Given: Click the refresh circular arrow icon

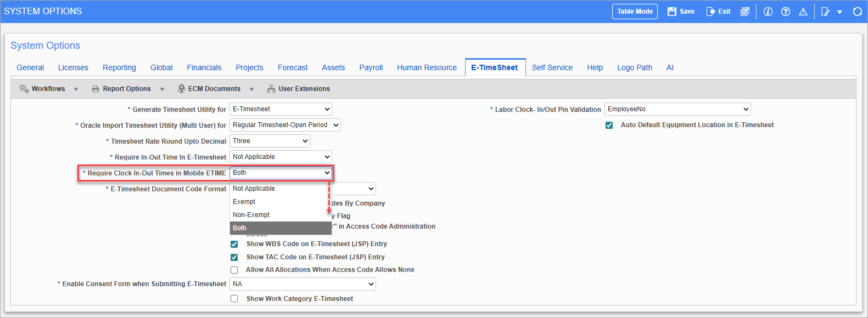Looking at the screenshot, I should [858, 12].
